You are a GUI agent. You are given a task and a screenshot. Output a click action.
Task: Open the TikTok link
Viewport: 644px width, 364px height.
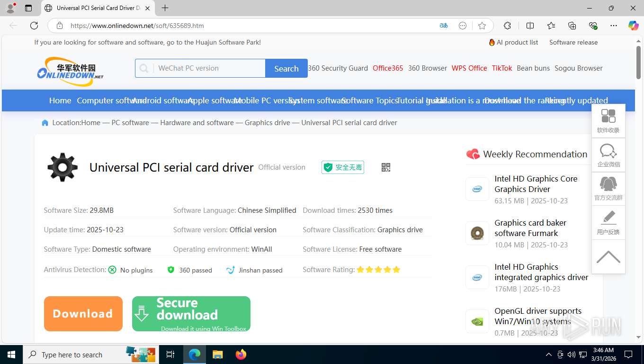tap(502, 68)
